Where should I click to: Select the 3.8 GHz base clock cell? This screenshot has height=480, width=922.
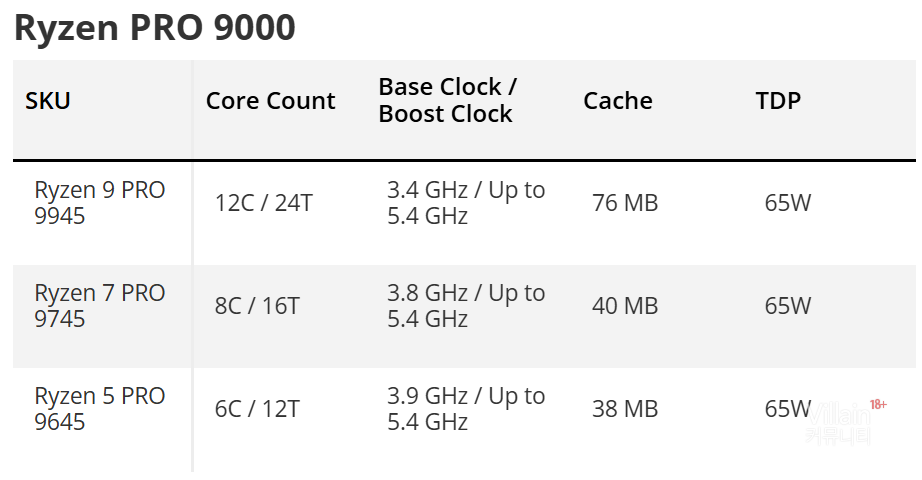pos(466,306)
